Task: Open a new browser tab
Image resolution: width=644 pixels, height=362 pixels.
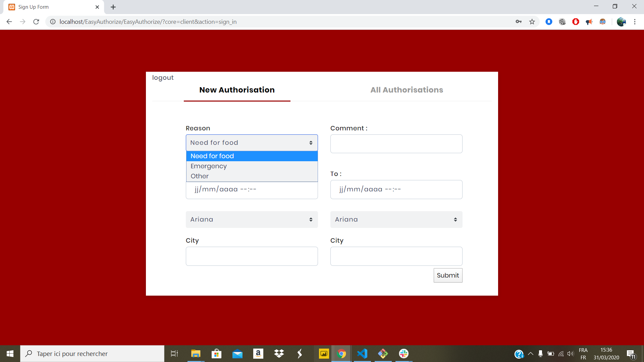Action: [x=113, y=7]
